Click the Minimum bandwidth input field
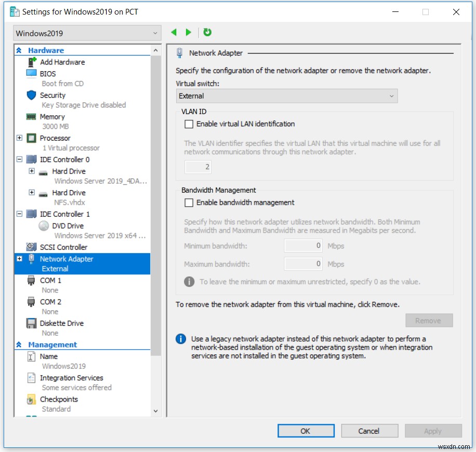 coord(303,246)
